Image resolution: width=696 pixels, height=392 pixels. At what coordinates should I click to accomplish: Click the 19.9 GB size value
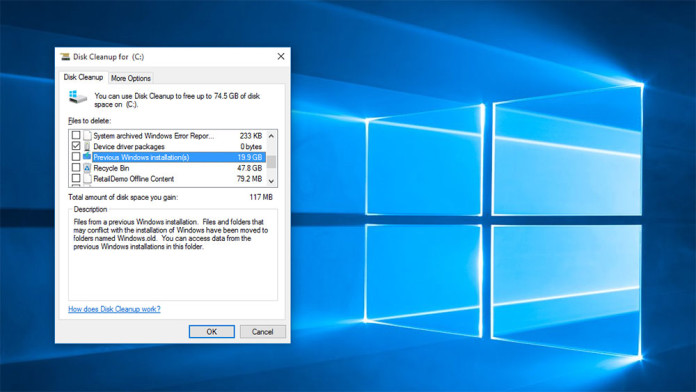tap(250, 157)
